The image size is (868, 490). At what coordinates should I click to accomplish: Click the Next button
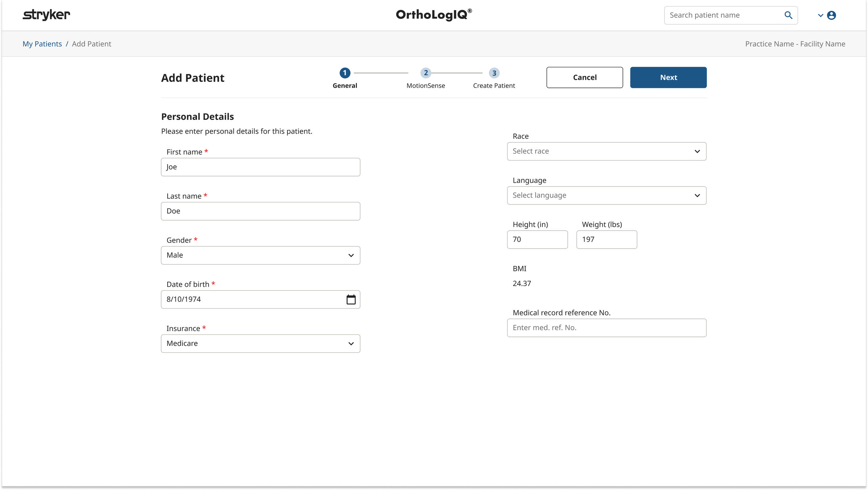[x=668, y=77]
